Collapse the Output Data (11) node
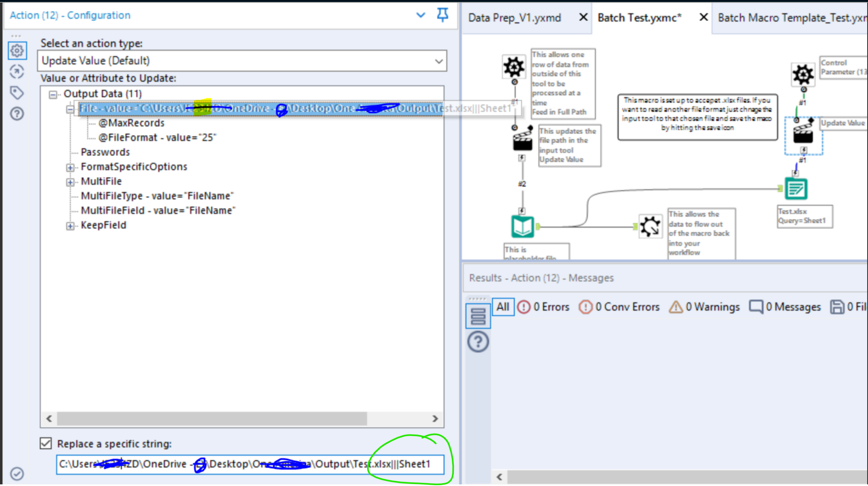 [x=53, y=94]
